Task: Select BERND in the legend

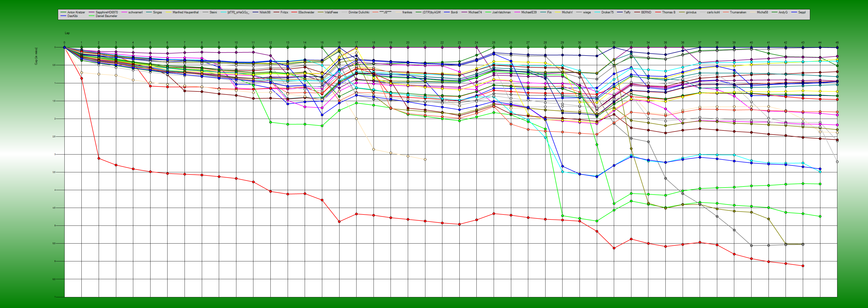Action: [646, 13]
